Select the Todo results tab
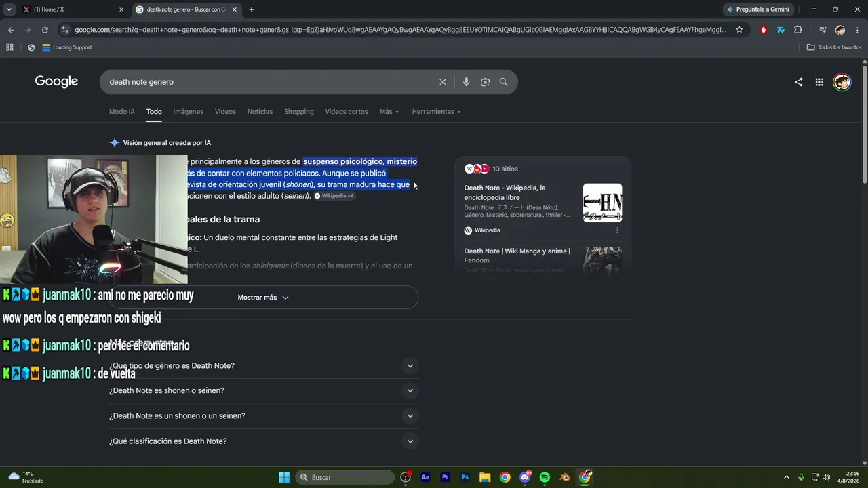Image resolution: width=868 pixels, height=488 pixels. (154, 112)
